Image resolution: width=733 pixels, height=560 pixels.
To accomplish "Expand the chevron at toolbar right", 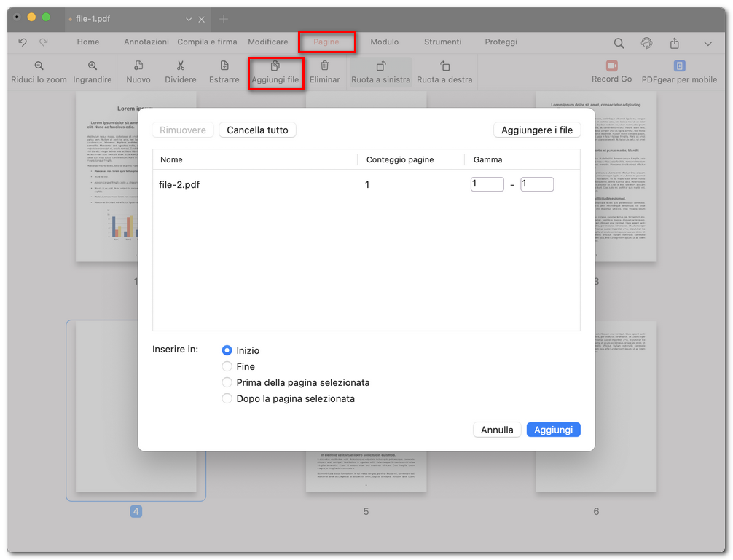I will pos(707,44).
